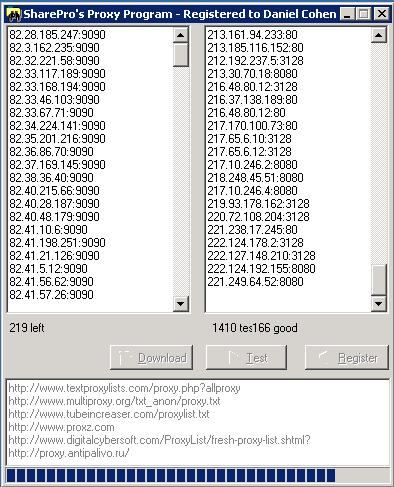Select good proxy 222.124.178.2:3128
This screenshot has height=487, width=394.
[x=255, y=243]
